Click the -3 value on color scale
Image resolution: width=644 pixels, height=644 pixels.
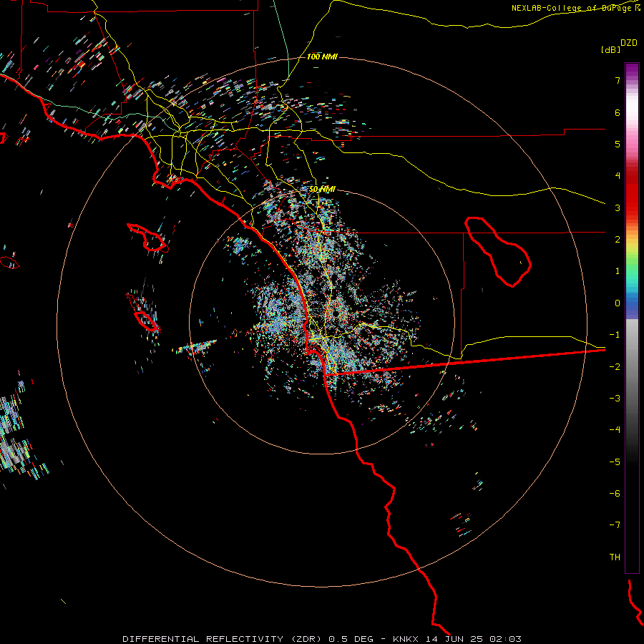615,399
